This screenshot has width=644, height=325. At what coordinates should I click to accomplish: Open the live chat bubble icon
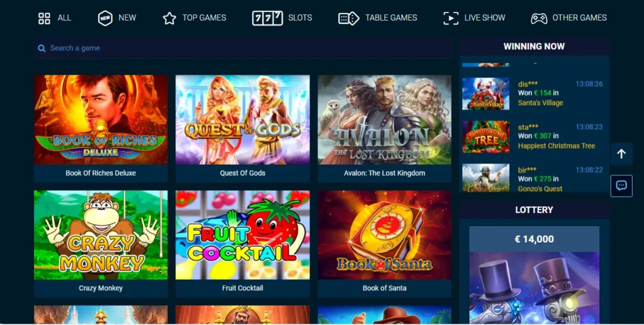click(x=621, y=186)
